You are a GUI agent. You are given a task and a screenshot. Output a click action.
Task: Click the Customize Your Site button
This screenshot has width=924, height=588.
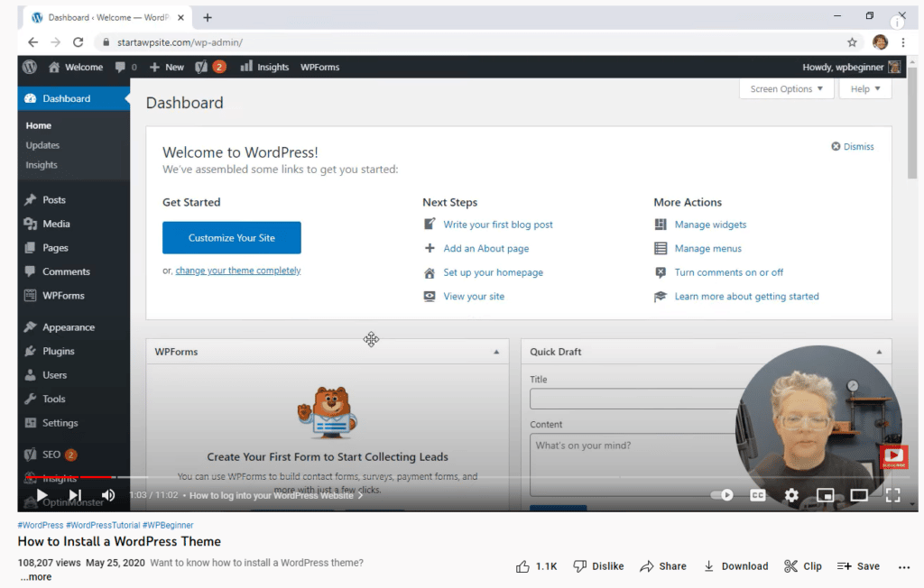point(232,238)
